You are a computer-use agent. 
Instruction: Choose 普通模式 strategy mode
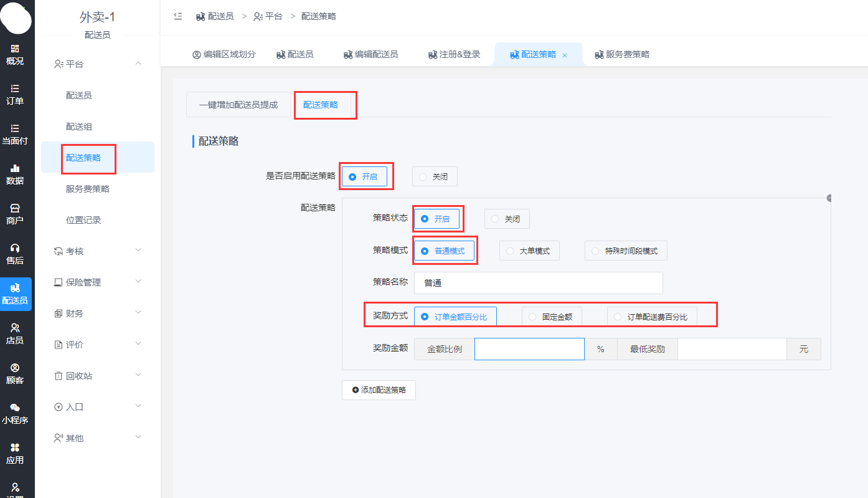(x=444, y=251)
